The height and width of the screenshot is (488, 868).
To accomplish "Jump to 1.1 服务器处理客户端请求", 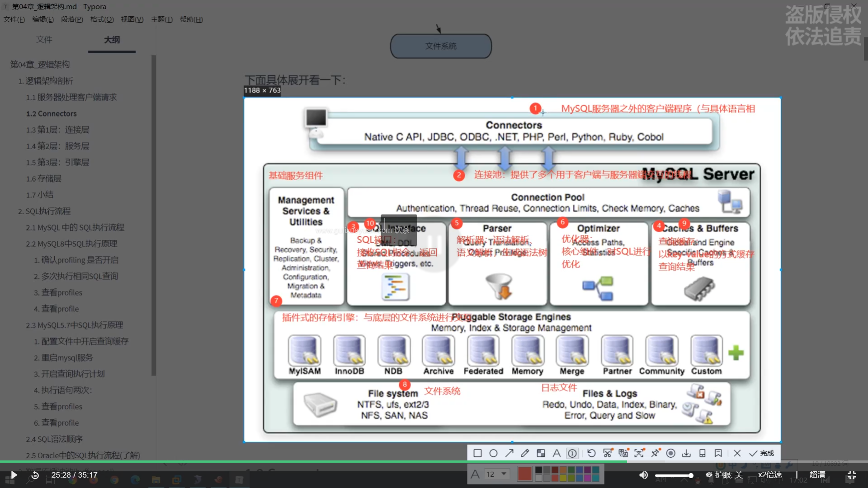I will click(x=71, y=97).
